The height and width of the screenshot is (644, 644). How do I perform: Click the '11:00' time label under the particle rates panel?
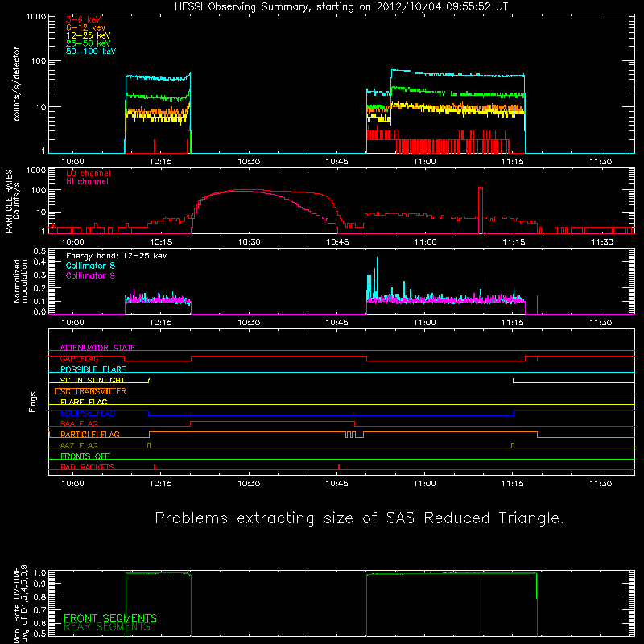click(425, 242)
